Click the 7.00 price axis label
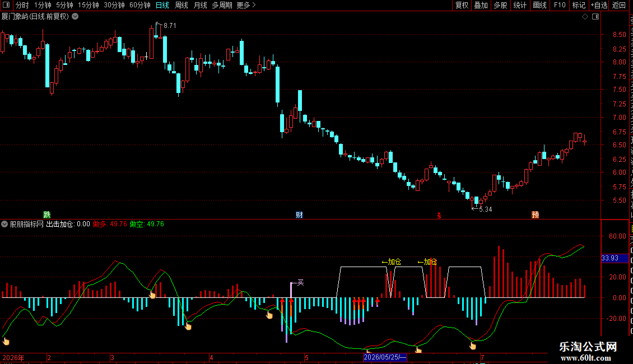Screen dimensions: 633x364 pyautogui.click(x=619, y=118)
